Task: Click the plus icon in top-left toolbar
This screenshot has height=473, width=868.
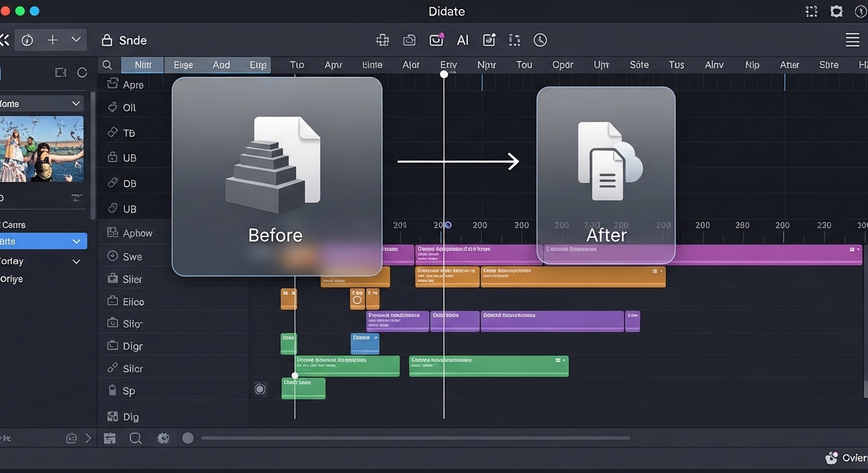Action: click(52, 40)
